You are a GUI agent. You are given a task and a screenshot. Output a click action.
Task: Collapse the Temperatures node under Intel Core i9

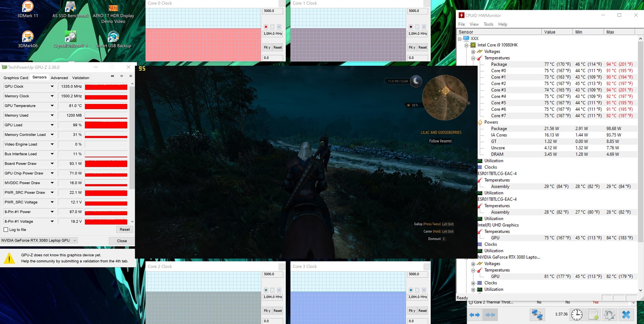473,58
